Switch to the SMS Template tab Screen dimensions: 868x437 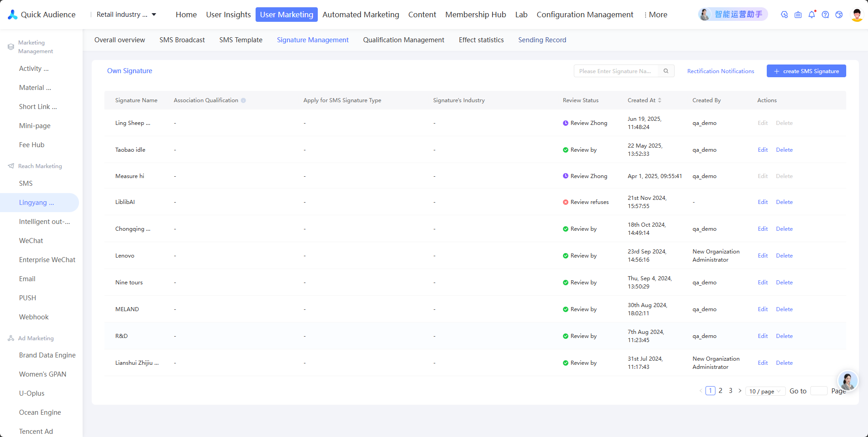coord(241,40)
